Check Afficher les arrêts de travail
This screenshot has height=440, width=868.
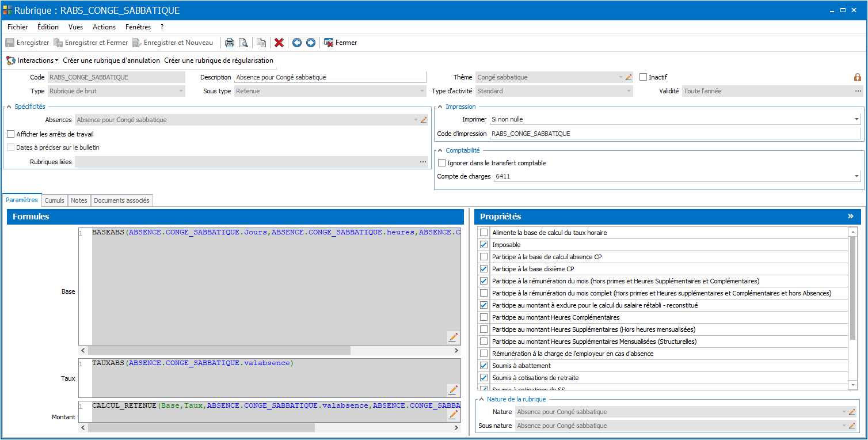coord(11,134)
